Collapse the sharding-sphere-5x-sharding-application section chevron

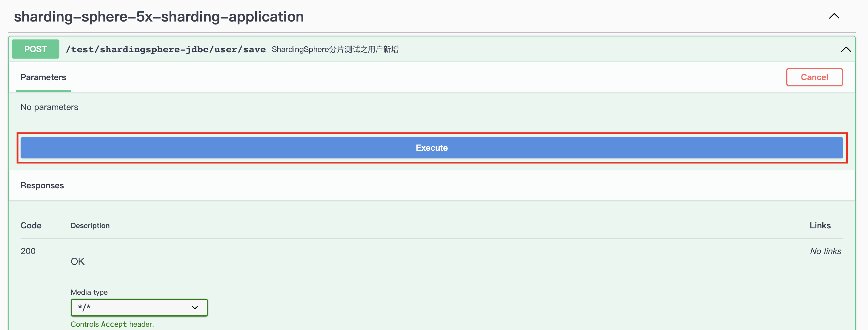[x=834, y=16]
